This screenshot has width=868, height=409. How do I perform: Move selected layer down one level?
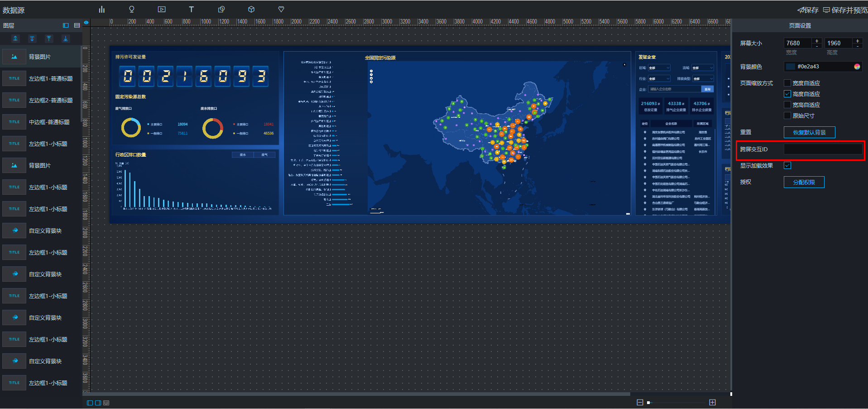point(32,38)
